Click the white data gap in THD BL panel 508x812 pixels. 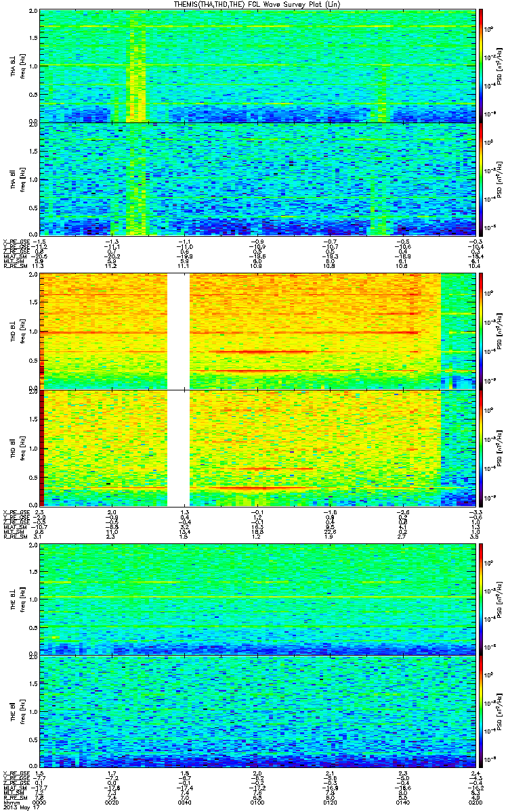point(178,331)
